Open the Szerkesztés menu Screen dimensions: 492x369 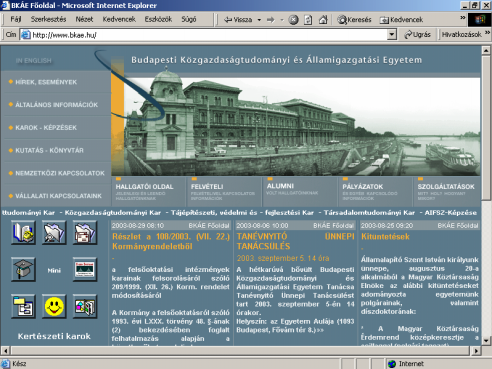coord(49,19)
